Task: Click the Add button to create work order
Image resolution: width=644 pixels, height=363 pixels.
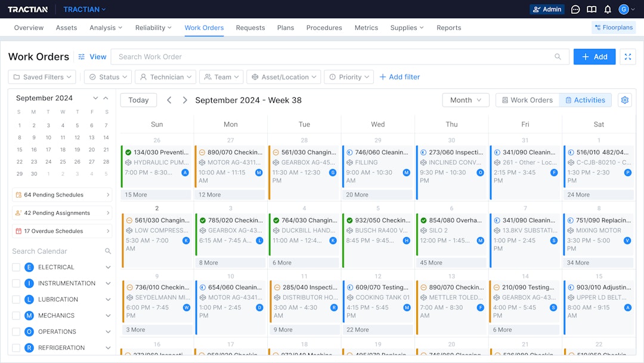Action: point(594,56)
